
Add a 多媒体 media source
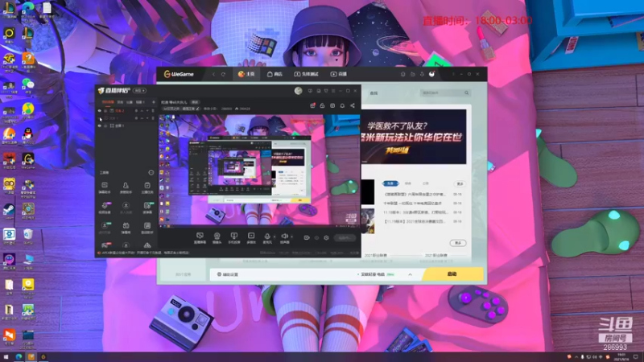pyautogui.click(x=251, y=238)
